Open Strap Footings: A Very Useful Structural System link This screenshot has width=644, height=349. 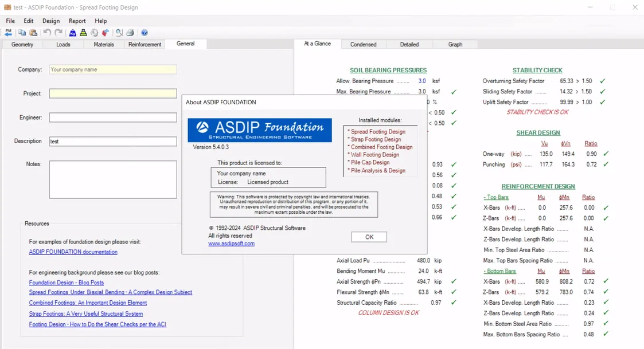pyautogui.click(x=86, y=313)
